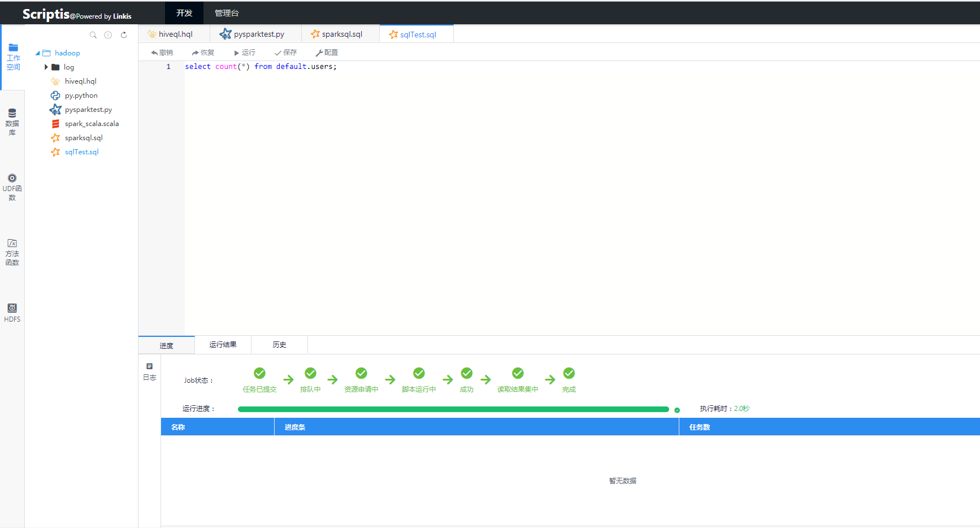Open the Method functions sidebar panel
980x528 pixels.
12,252
